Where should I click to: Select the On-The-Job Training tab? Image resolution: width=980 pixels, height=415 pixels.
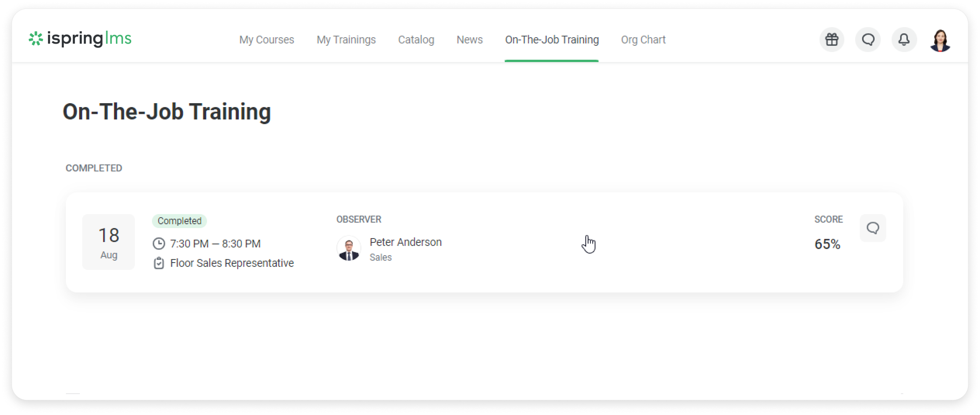click(552, 40)
